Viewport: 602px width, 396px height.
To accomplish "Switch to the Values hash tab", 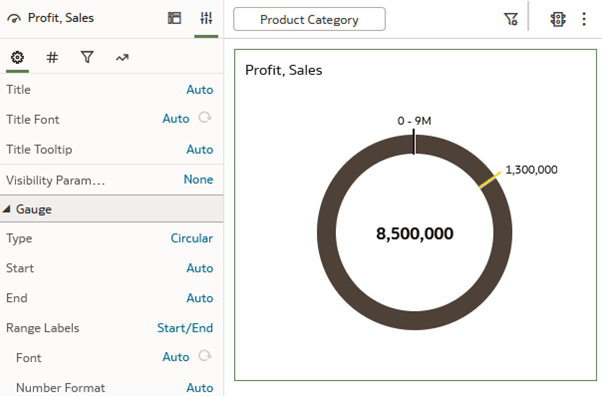I will coord(52,58).
